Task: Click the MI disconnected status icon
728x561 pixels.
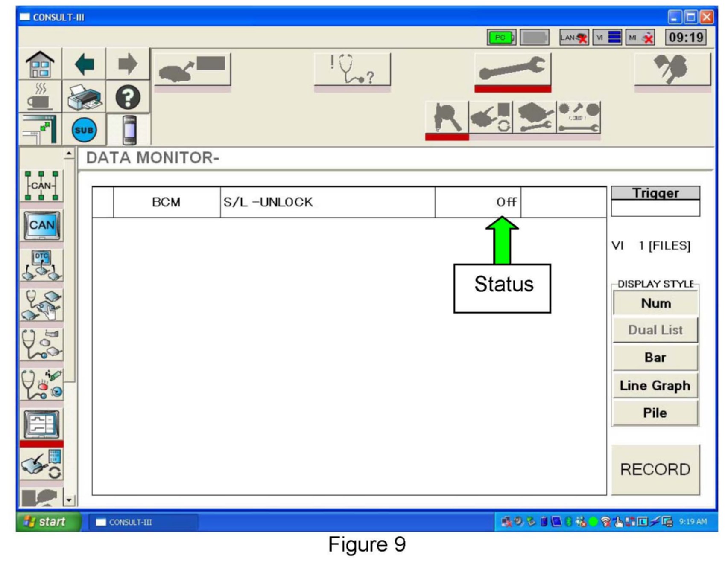Action: pos(640,38)
